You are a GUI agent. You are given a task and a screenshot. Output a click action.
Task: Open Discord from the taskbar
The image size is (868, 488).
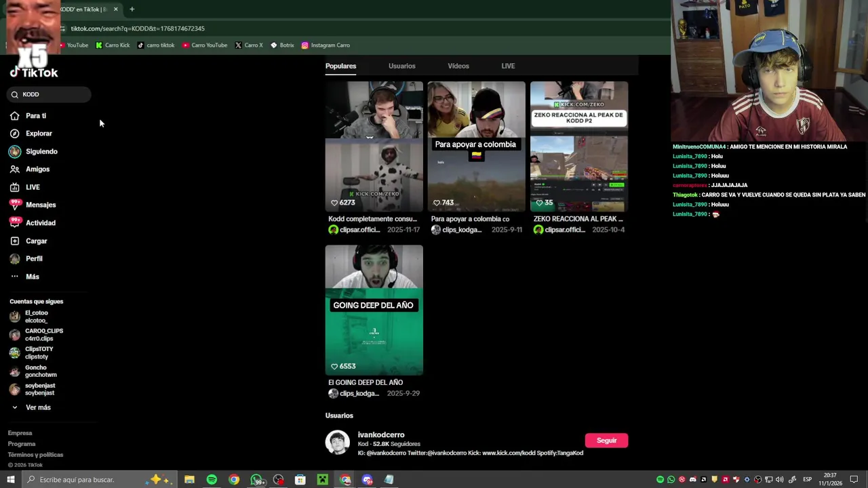[x=367, y=480]
